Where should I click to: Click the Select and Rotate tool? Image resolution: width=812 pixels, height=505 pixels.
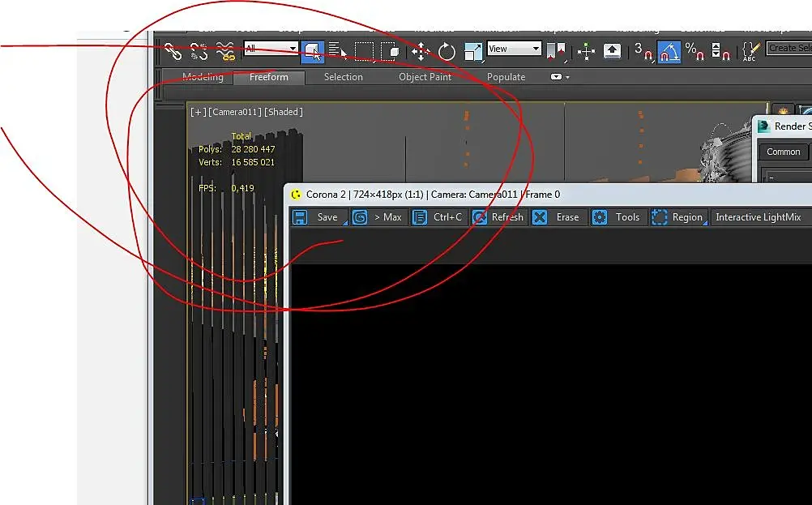[x=447, y=52]
